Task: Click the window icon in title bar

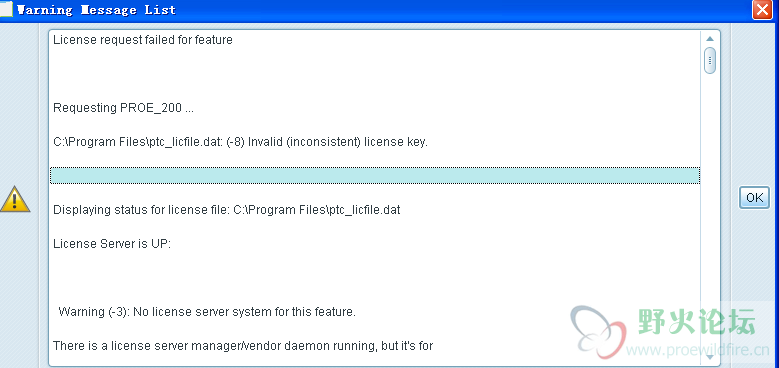Action: (x=6, y=9)
